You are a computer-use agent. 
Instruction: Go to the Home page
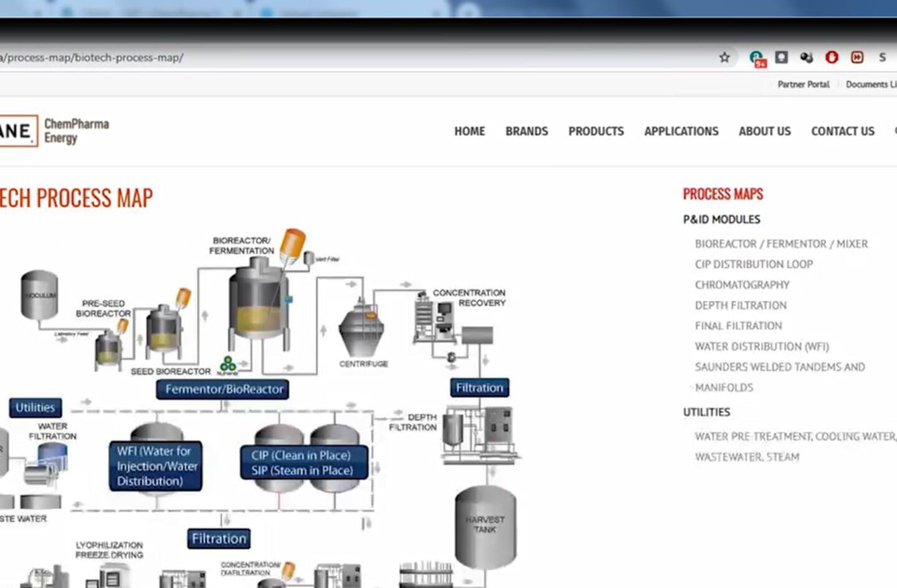[469, 131]
